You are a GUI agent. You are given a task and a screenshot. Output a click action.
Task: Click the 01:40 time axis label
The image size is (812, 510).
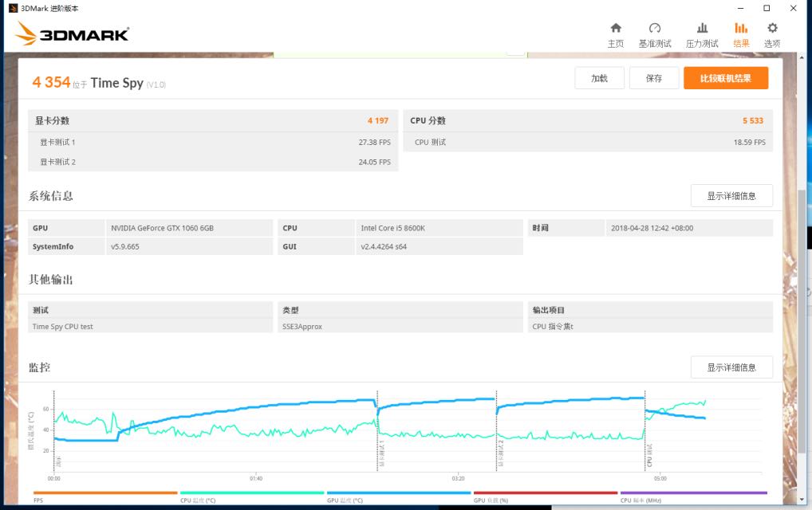[256, 478]
